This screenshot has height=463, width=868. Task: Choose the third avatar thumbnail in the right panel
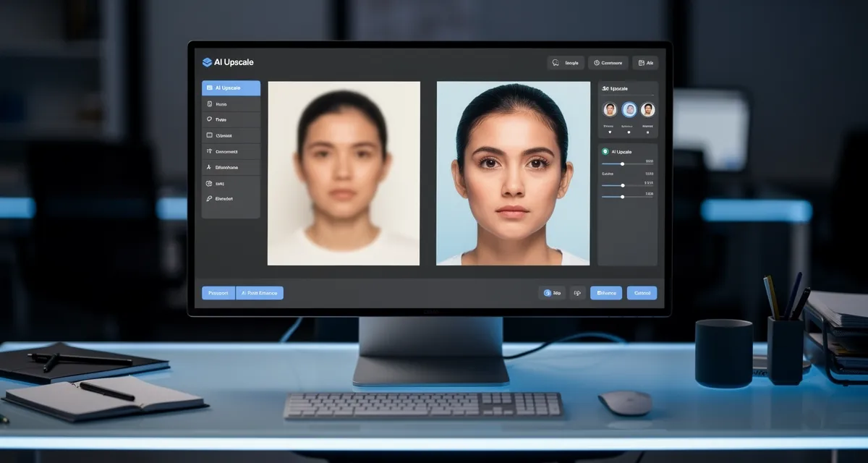click(x=648, y=110)
